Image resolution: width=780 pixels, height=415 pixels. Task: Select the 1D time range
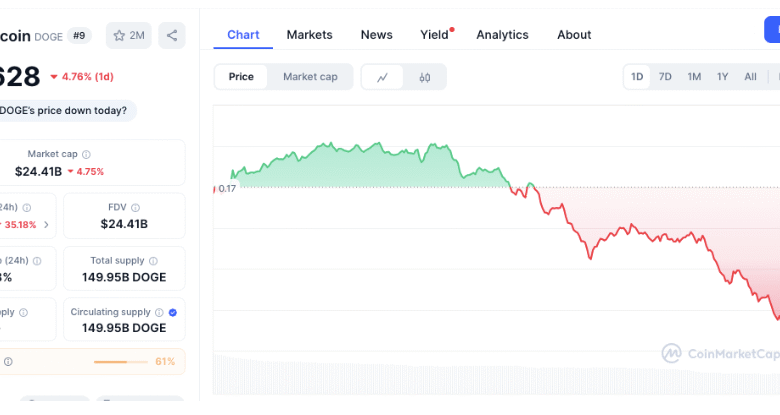click(637, 77)
